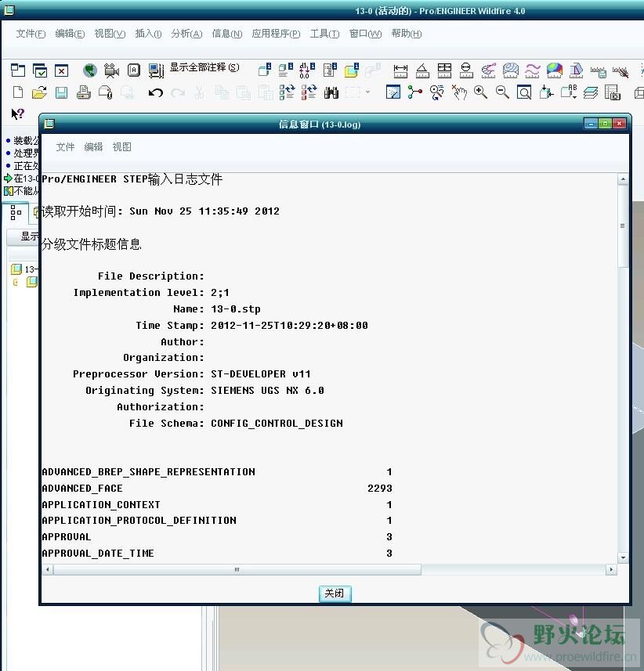
Task: Click the vertical scrollbar down arrow
Action: (623, 558)
